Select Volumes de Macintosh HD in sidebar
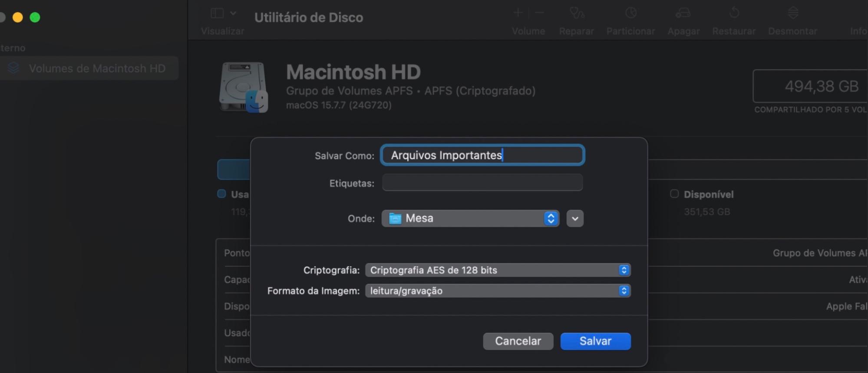The height and width of the screenshot is (373, 868). point(89,68)
